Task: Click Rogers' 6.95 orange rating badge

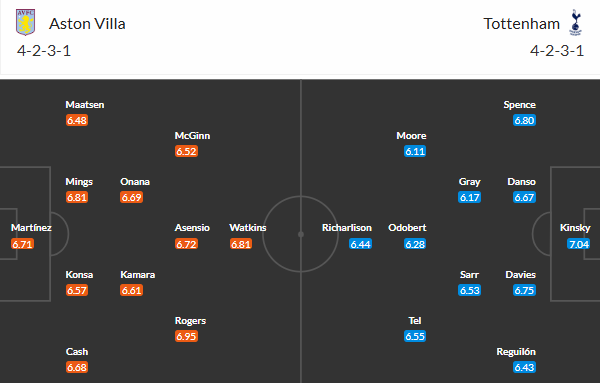Action: pos(186,336)
